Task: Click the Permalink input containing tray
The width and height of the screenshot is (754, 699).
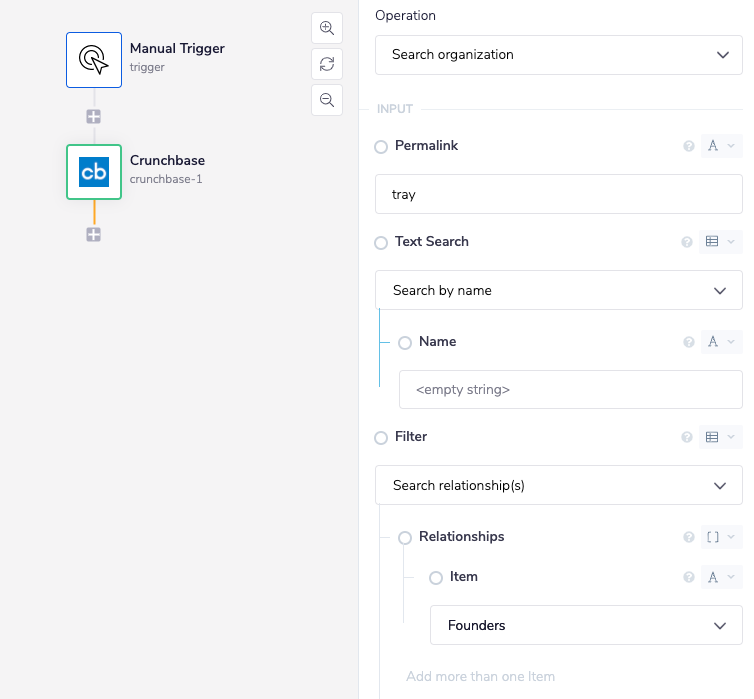Action: pyautogui.click(x=558, y=195)
